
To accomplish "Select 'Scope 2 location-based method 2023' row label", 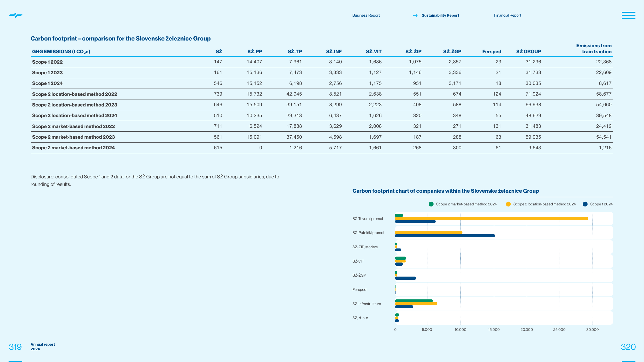I will pos(74,105).
